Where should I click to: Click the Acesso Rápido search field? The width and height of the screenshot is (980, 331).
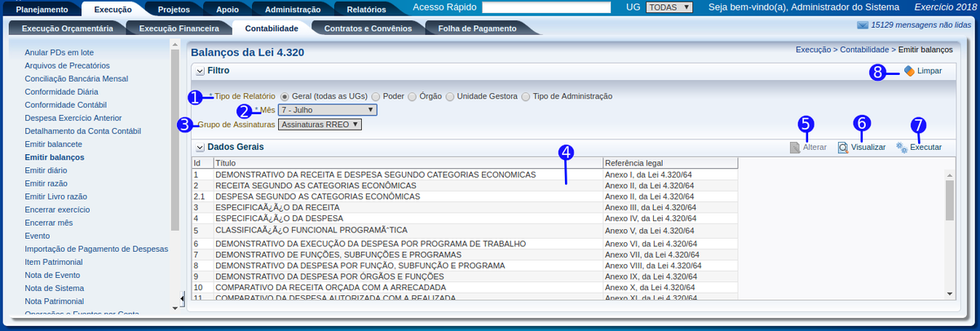(x=546, y=7)
